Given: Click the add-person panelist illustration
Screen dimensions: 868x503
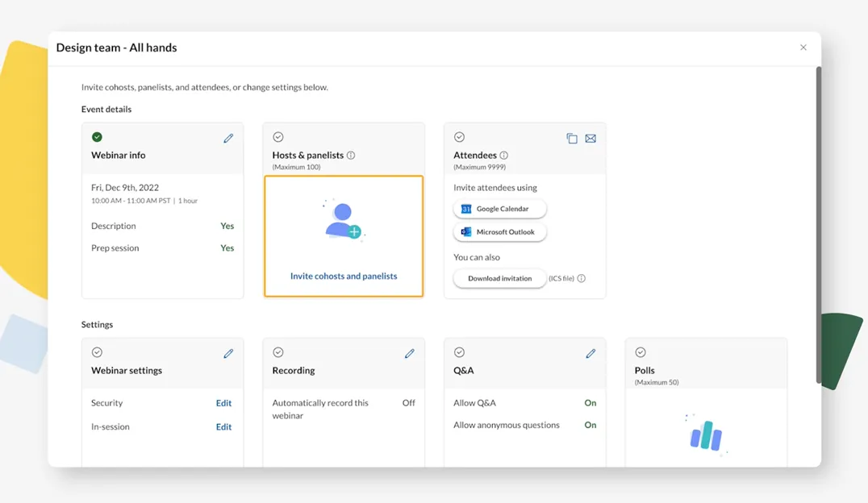Looking at the screenshot, I should 344,220.
